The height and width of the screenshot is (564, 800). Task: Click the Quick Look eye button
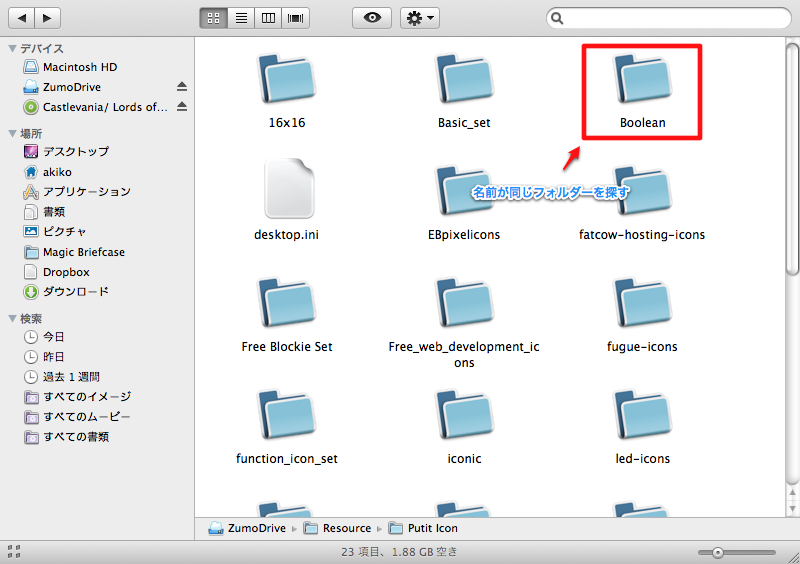click(372, 18)
